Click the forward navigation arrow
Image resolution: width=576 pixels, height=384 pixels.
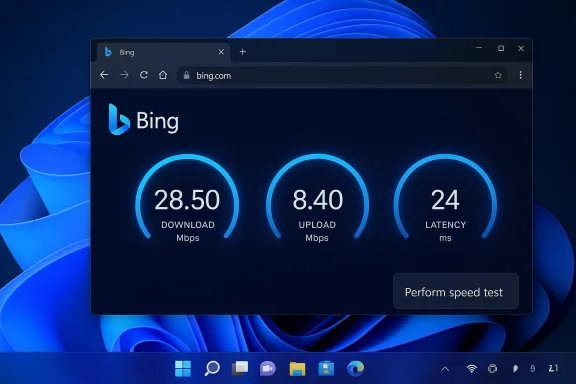[x=125, y=75]
